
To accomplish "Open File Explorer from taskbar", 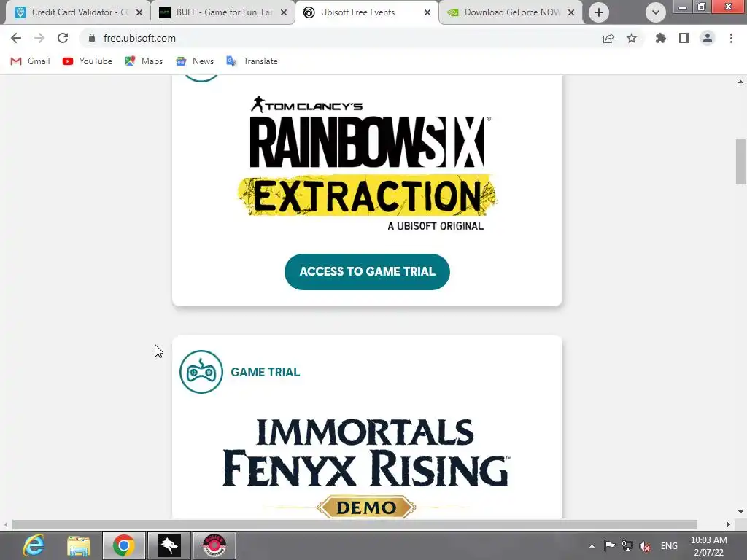I will [x=79, y=545].
